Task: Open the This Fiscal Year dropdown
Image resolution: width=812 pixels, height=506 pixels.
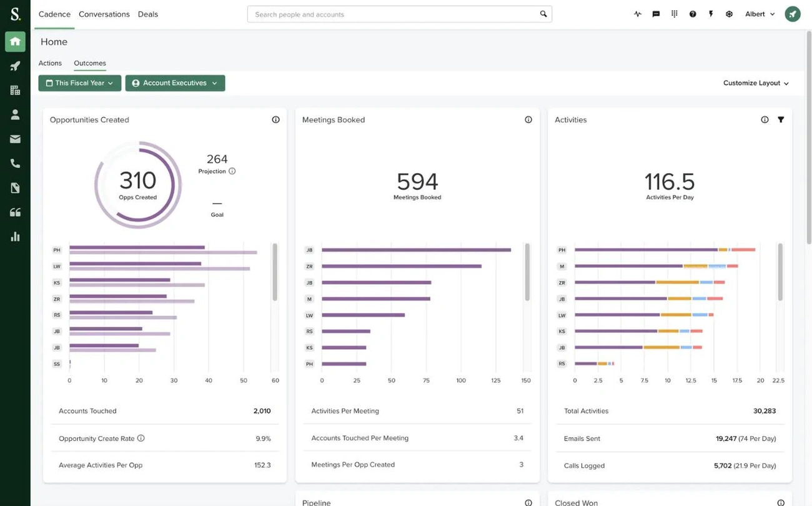Action: (x=79, y=82)
